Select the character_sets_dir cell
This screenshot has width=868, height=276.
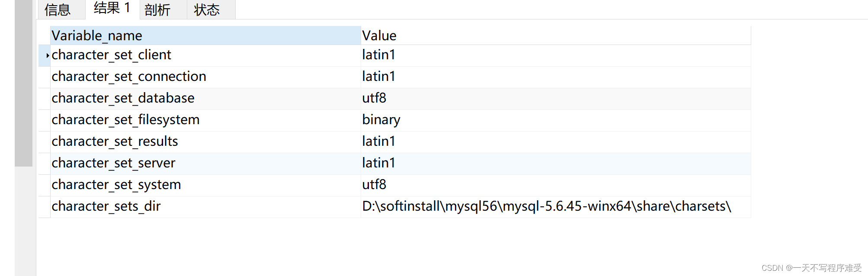click(205, 207)
